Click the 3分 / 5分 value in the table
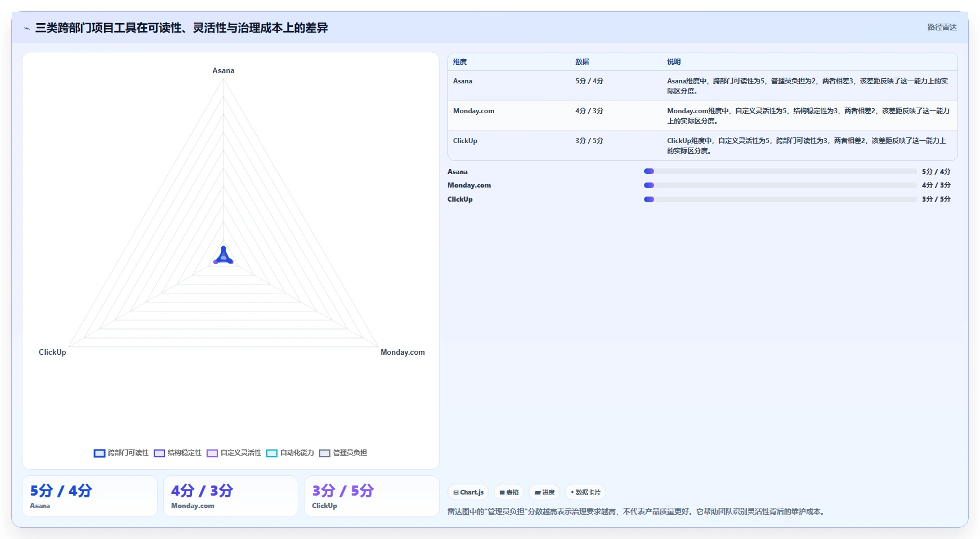 coord(589,141)
